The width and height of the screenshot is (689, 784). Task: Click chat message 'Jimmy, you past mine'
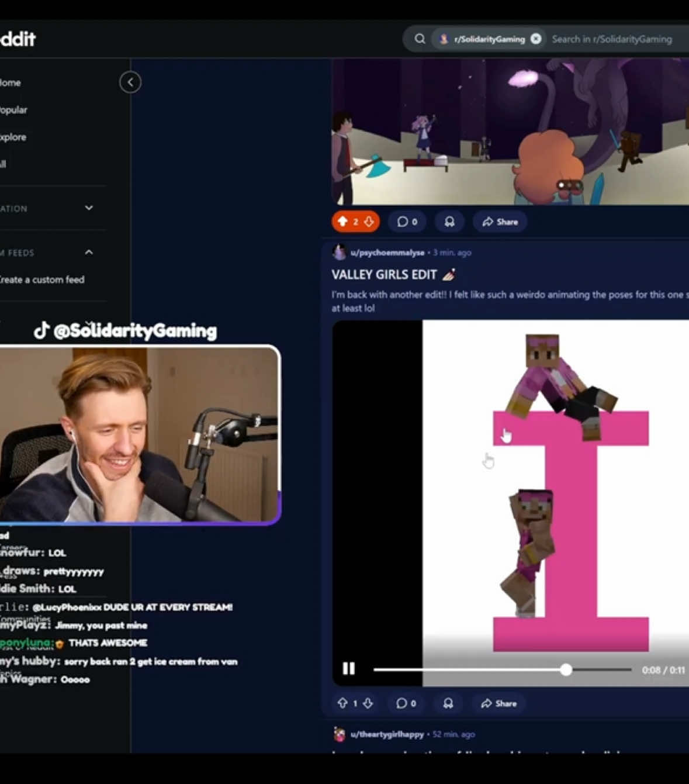(101, 626)
